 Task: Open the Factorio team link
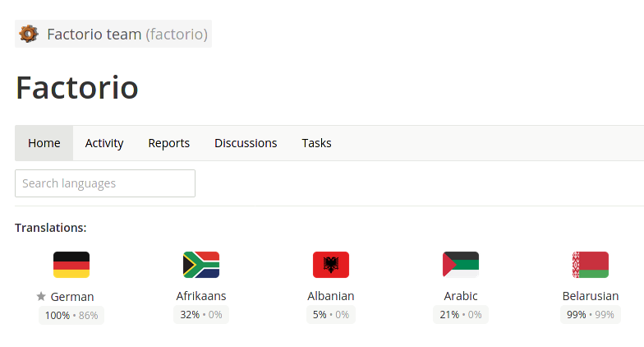pos(94,35)
